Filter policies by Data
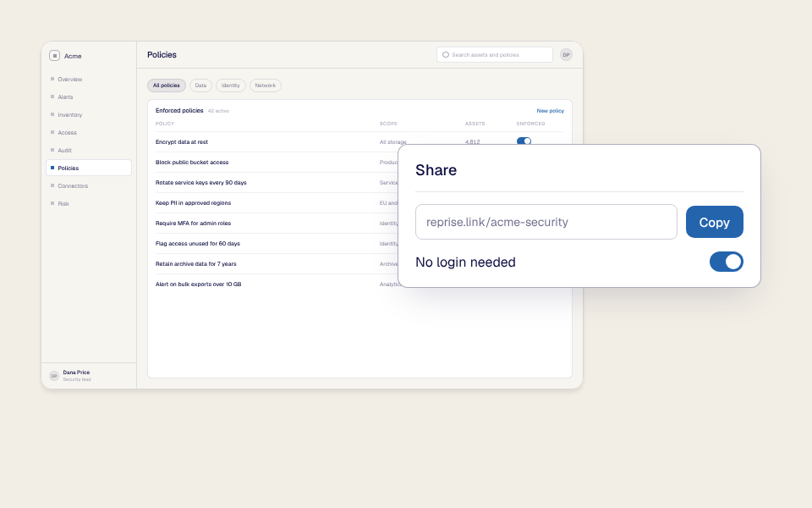This screenshot has height=508, width=812. coord(200,86)
